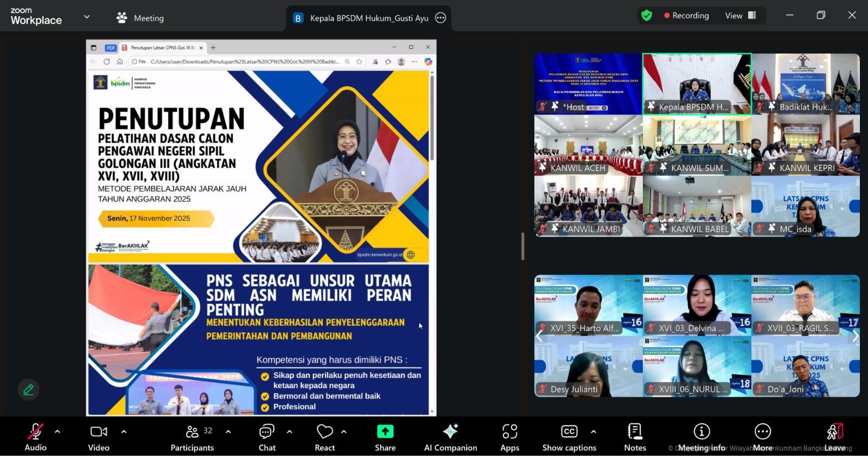
Task: Open Meeting info
Action: pos(701,438)
